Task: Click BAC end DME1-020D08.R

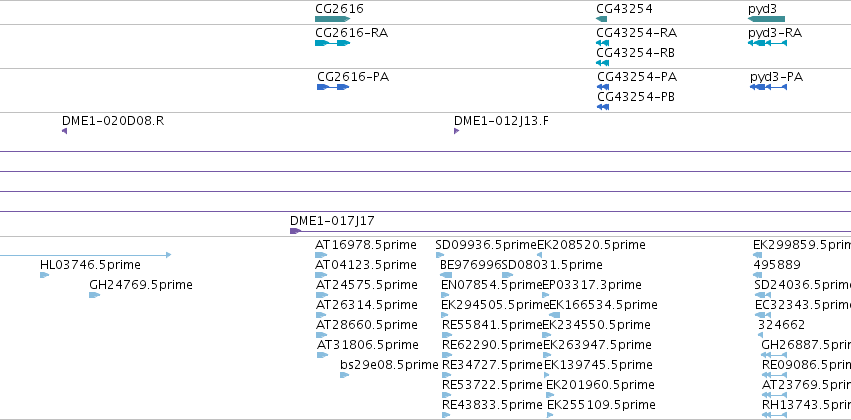Action: pos(113,120)
